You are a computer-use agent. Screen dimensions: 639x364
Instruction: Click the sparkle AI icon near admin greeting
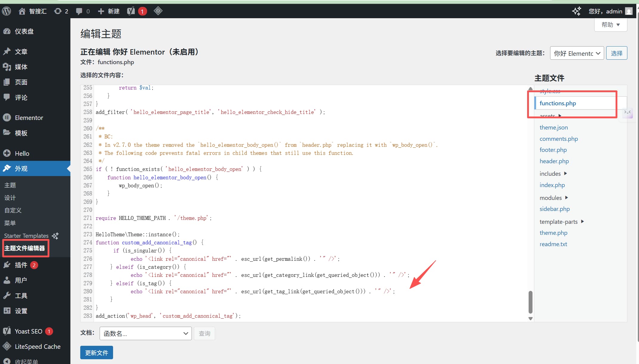(576, 11)
